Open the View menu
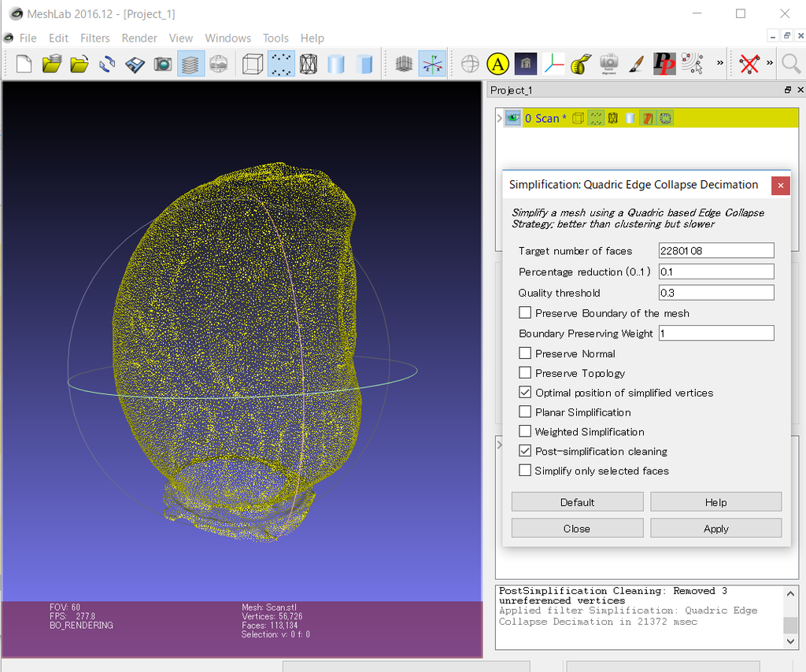Viewport: 806px width, 672px height. (x=181, y=38)
